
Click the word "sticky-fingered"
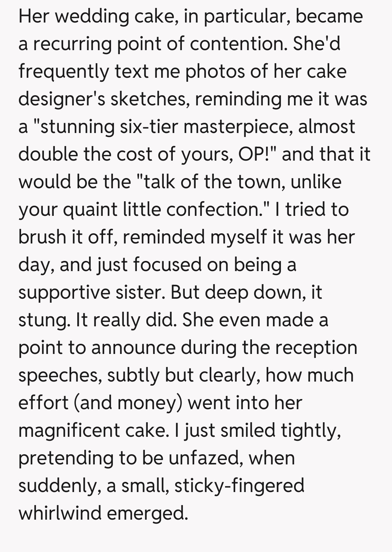(x=239, y=486)
